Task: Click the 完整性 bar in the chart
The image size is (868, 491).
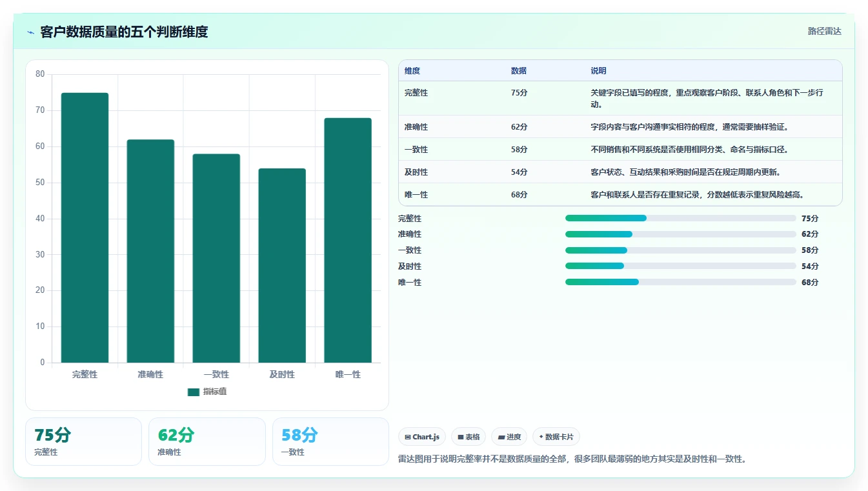Action: pos(85,228)
